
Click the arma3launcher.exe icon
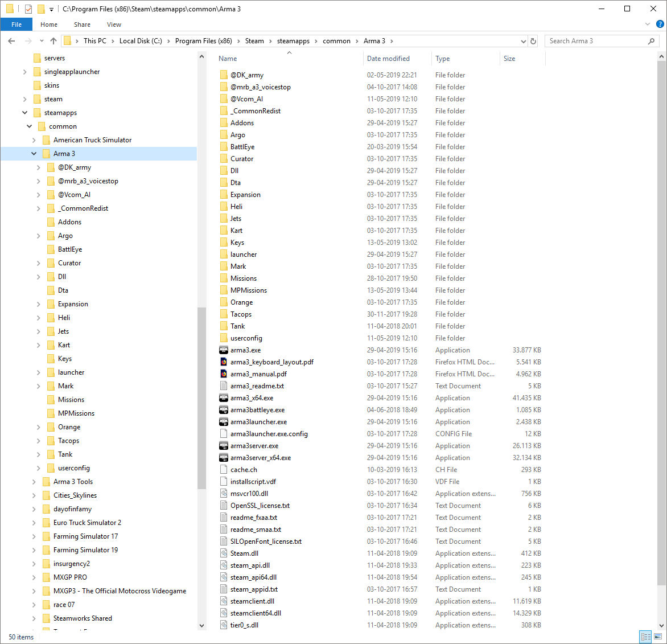pos(223,422)
